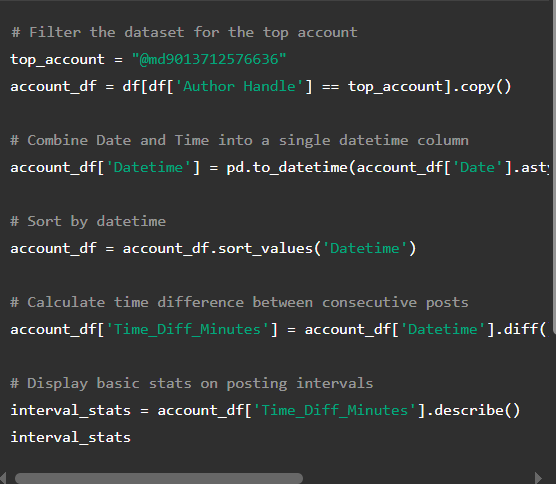Click the comment '# Sort by datetime'

coord(88,221)
